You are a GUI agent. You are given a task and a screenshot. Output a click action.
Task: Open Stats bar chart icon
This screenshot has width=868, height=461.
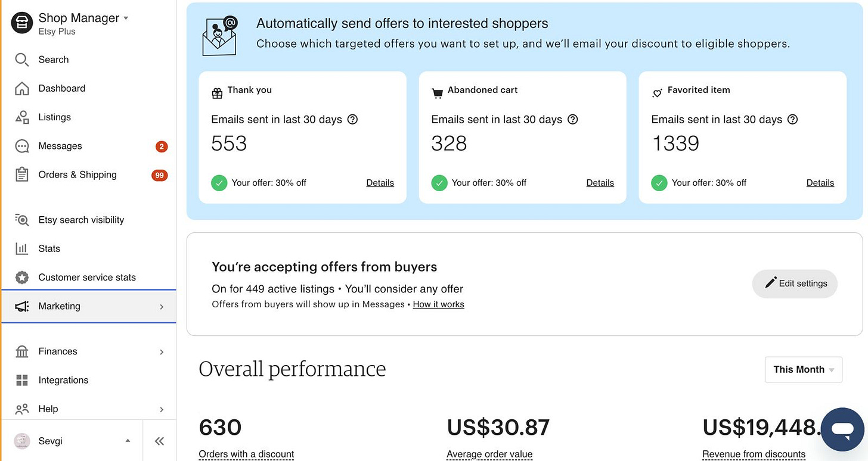click(22, 249)
